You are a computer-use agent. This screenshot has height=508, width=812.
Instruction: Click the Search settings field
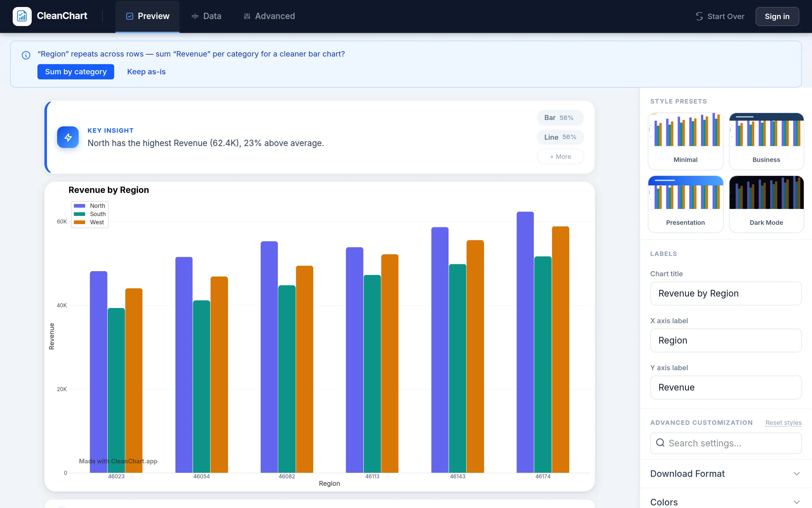[725, 443]
